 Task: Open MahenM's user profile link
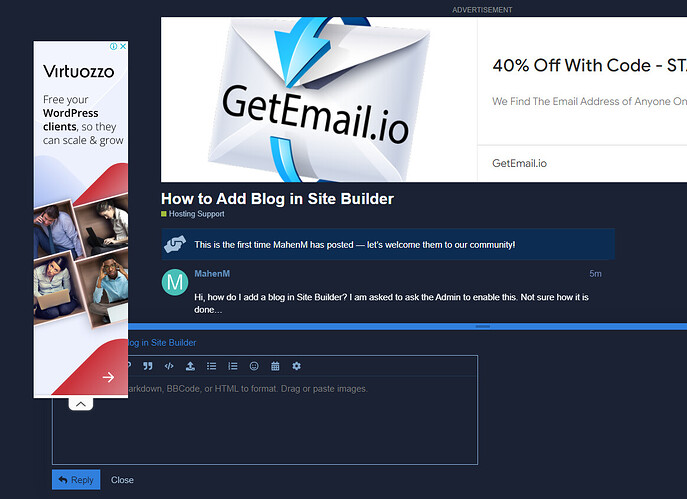point(212,273)
